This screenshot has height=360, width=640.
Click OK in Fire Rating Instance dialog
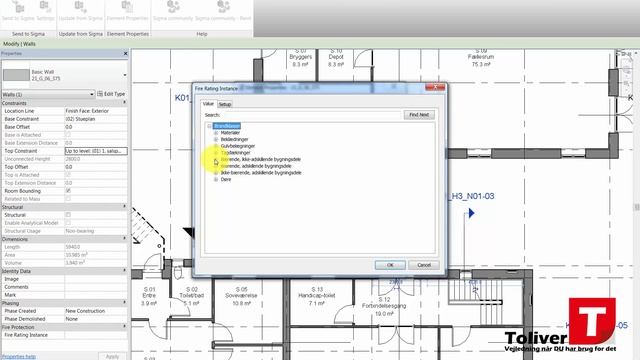pyautogui.click(x=390, y=265)
